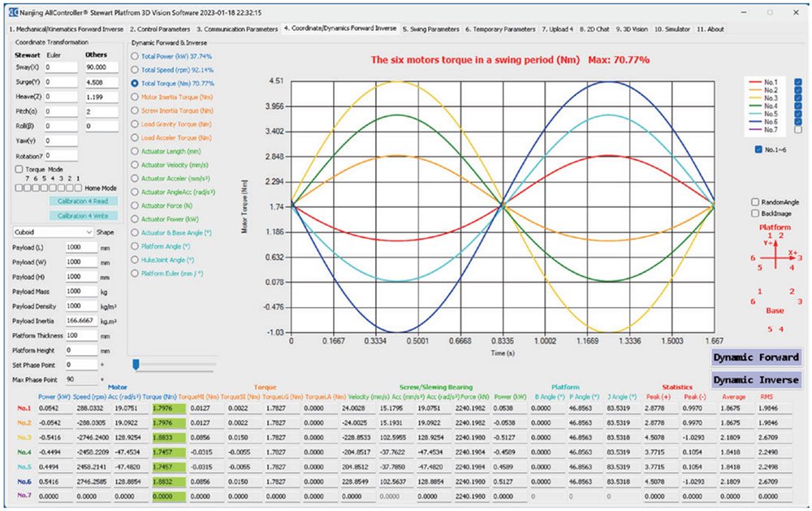This screenshot has height=511, width=812.
Task: Enable the Torque Mode checkbox
Action: coord(19,169)
